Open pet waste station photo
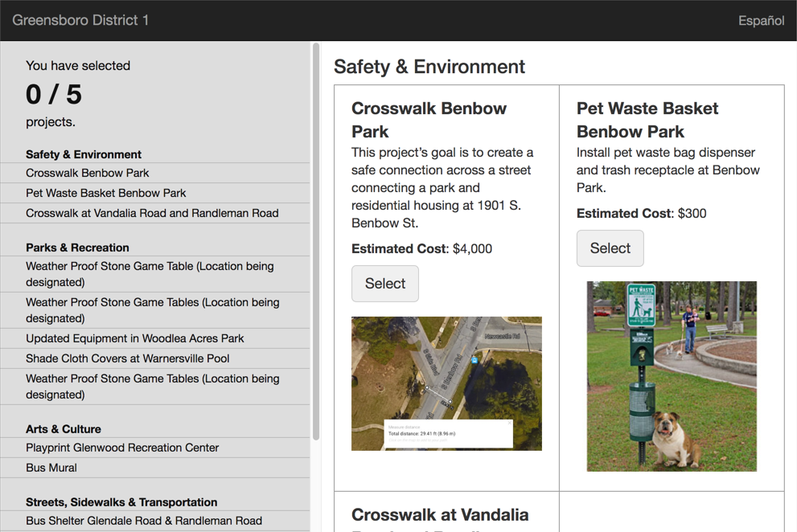 pos(672,376)
